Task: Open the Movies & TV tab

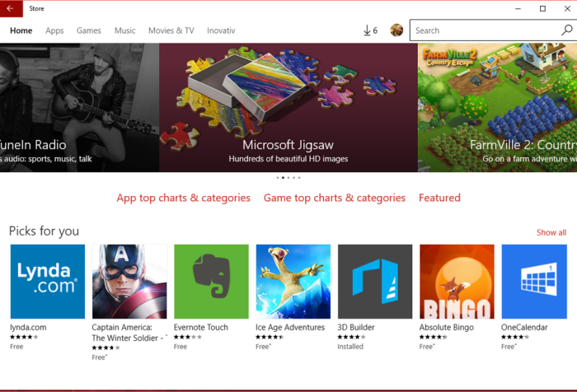Action: (171, 30)
